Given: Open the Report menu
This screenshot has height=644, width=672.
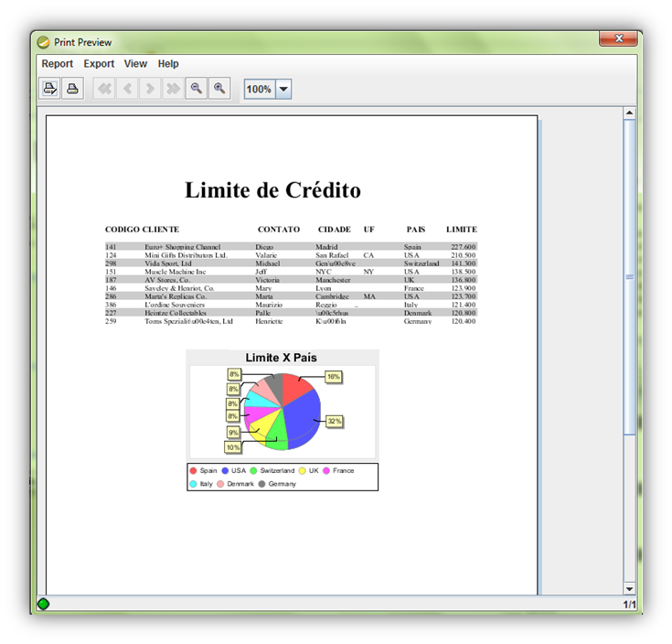Looking at the screenshot, I should point(58,64).
